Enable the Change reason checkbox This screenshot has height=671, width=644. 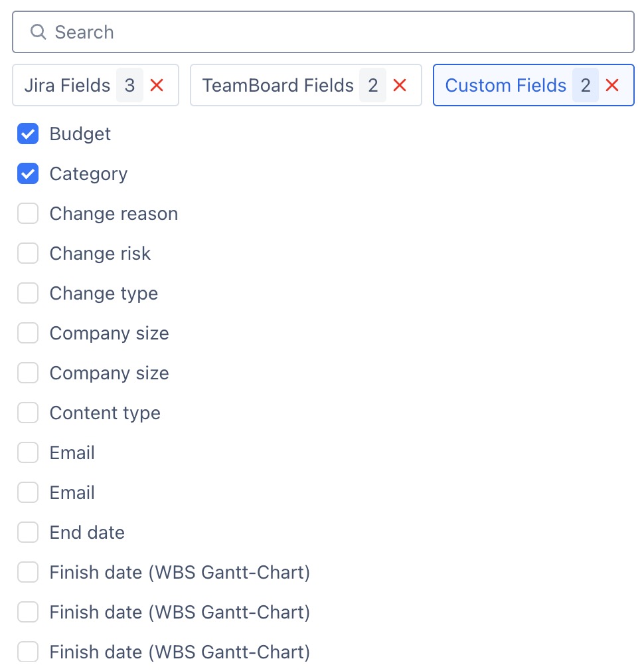coord(28,213)
